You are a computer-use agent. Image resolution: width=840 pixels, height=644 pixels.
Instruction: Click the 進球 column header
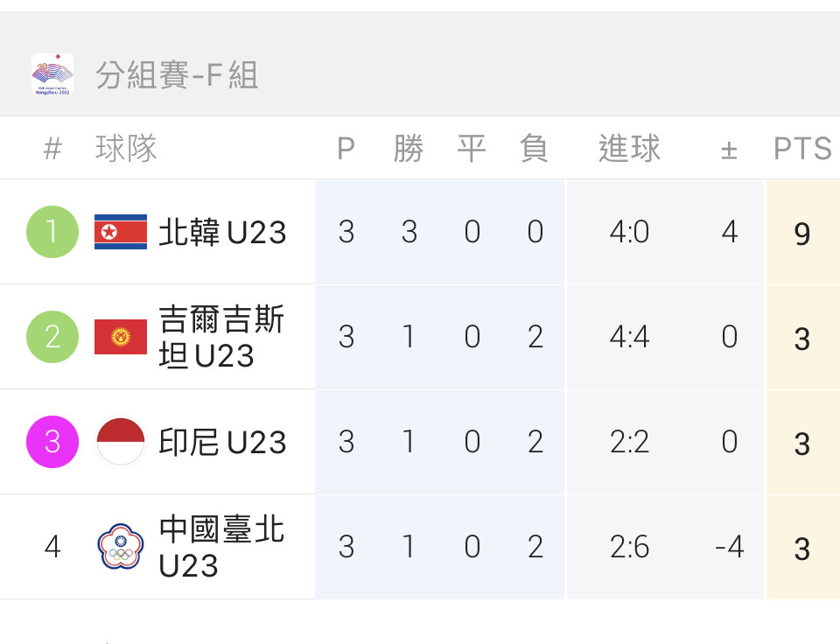629,149
